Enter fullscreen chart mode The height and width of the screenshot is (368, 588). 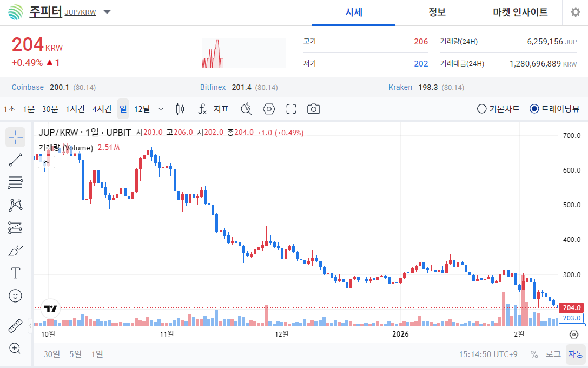[x=291, y=109]
